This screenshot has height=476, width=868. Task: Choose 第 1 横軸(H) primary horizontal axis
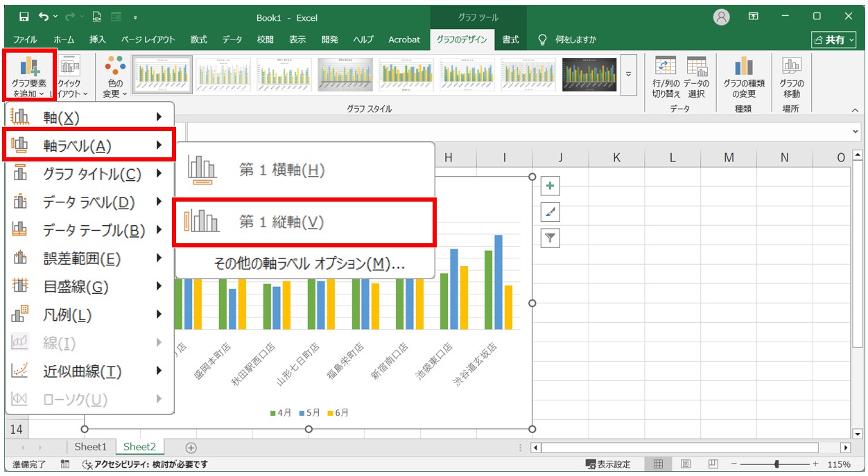tap(305, 170)
